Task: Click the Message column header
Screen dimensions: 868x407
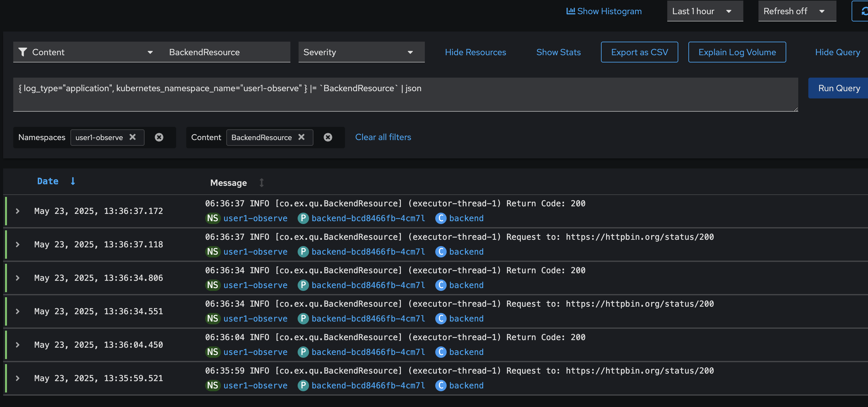Action: click(x=229, y=183)
